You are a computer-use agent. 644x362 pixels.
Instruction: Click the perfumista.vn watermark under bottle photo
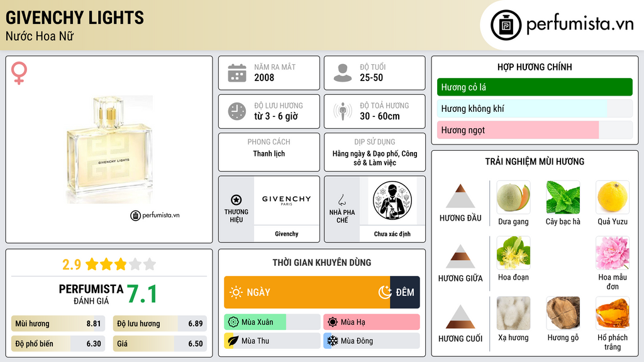155,215
